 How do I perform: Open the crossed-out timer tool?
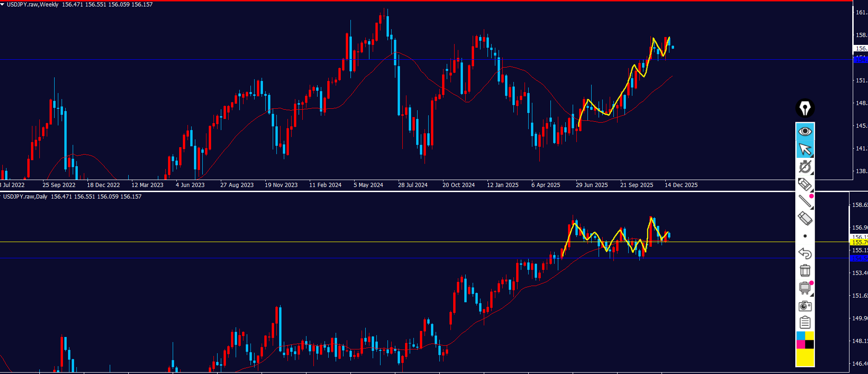805,167
